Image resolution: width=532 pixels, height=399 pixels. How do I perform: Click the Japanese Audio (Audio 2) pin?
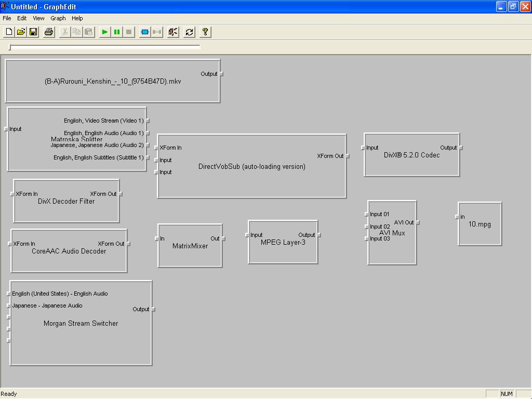click(x=148, y=145)
